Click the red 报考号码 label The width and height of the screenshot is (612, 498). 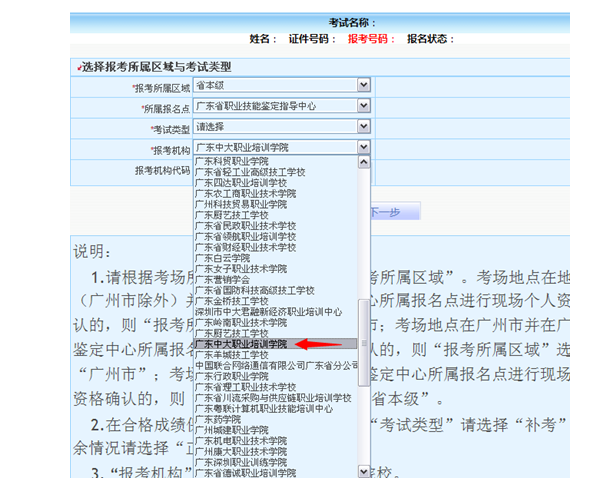click(371, 39)
